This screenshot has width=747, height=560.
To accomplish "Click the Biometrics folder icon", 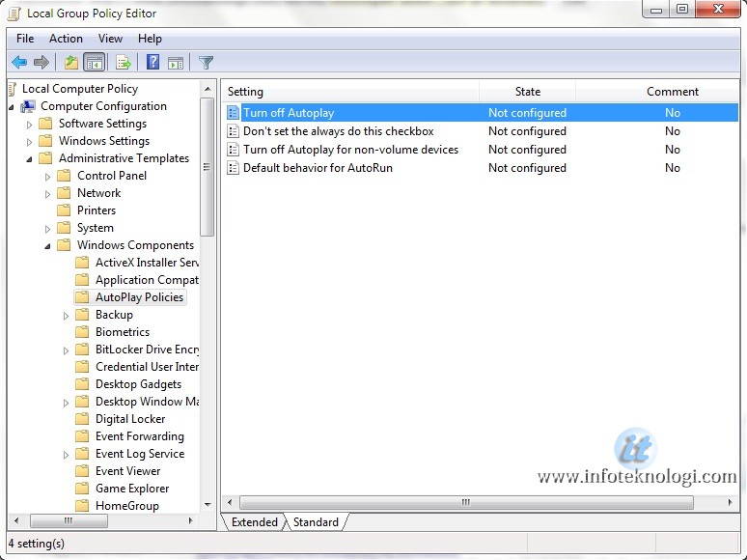I will click(x=82, y=332).
